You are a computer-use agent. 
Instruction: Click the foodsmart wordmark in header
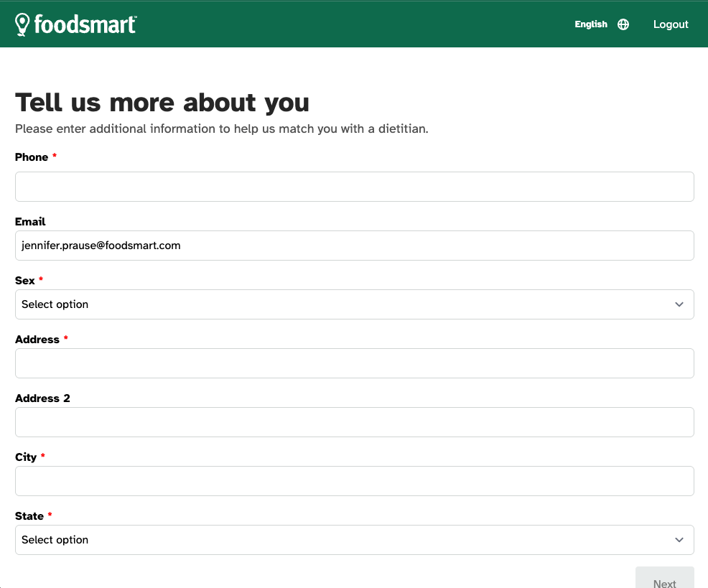coord(85,24)
